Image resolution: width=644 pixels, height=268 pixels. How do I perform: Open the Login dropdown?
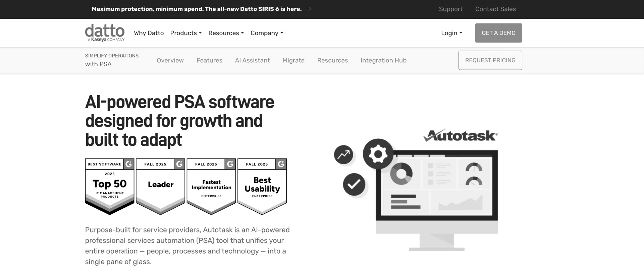click(451, 33)
